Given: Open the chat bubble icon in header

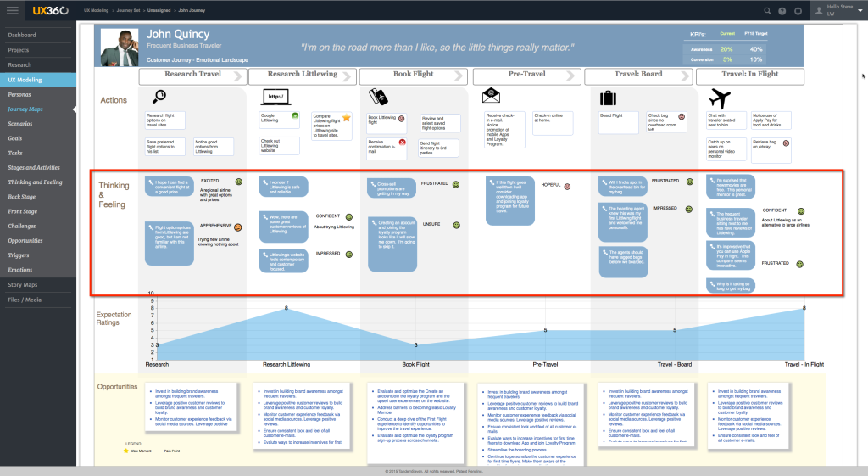Looking at the screenshot, I should (x=798, y=10).
